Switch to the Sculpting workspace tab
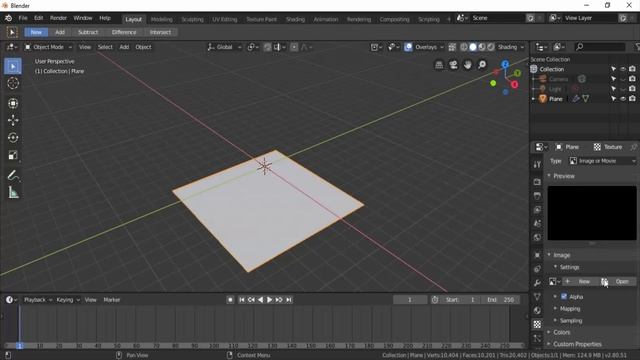The image size is (640, 360). (x=192, y=19)
